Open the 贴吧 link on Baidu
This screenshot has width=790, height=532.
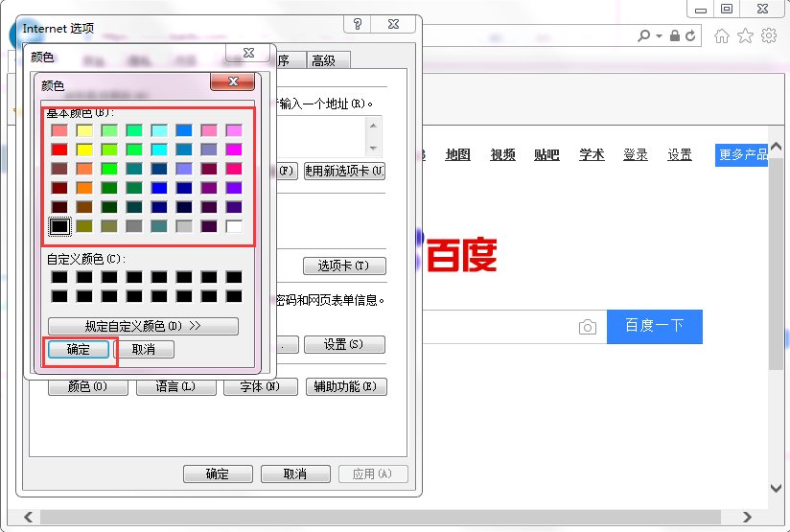click(x=546, y=154)
